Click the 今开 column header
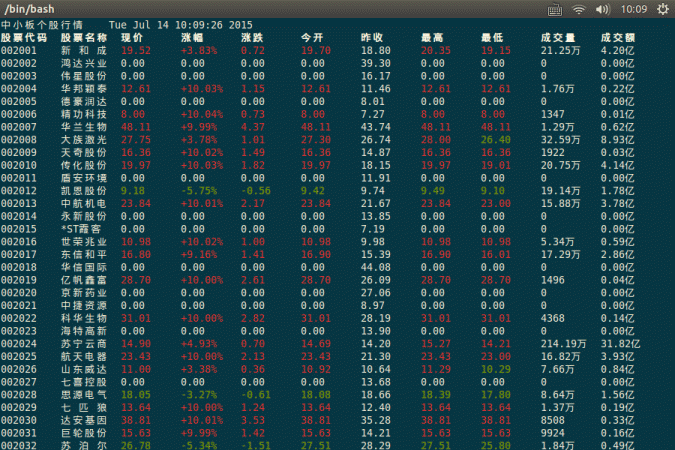 tap(312, 38)
